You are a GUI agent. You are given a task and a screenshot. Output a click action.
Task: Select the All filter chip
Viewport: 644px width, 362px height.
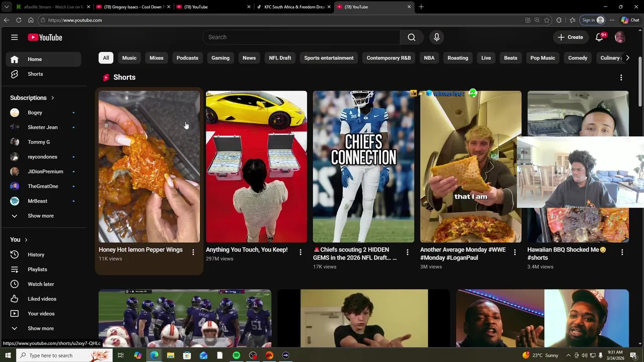click(x=106, y=58)
